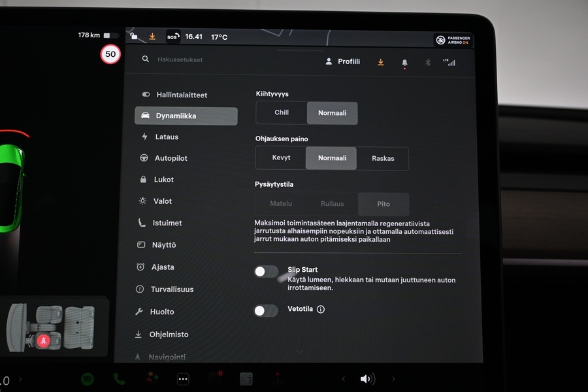
Task: Set steering weight to Raskas
Action: click(x=382, y=158)
